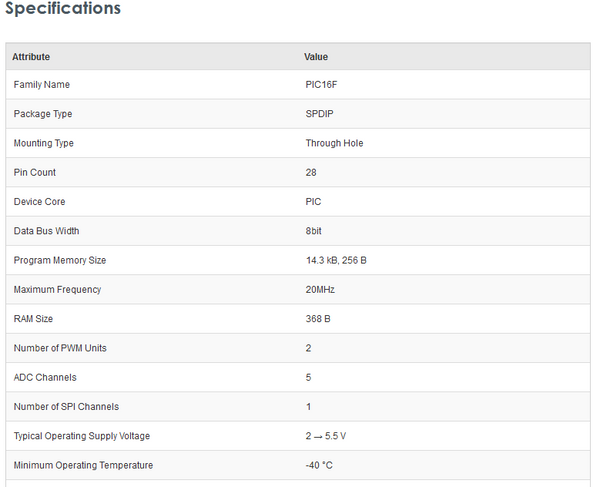Click the Through Hole mounting value
Screen dimensions: 600x487
point(334,143)
